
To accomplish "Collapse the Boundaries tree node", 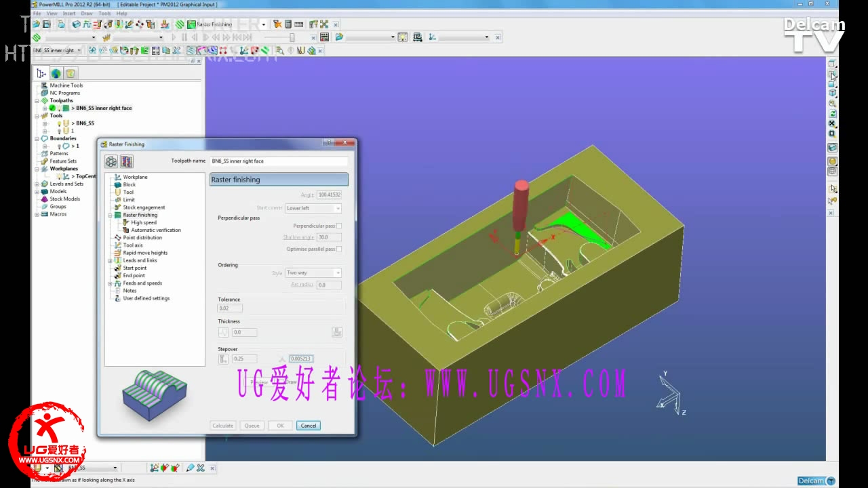I will [x=37, y=138].
